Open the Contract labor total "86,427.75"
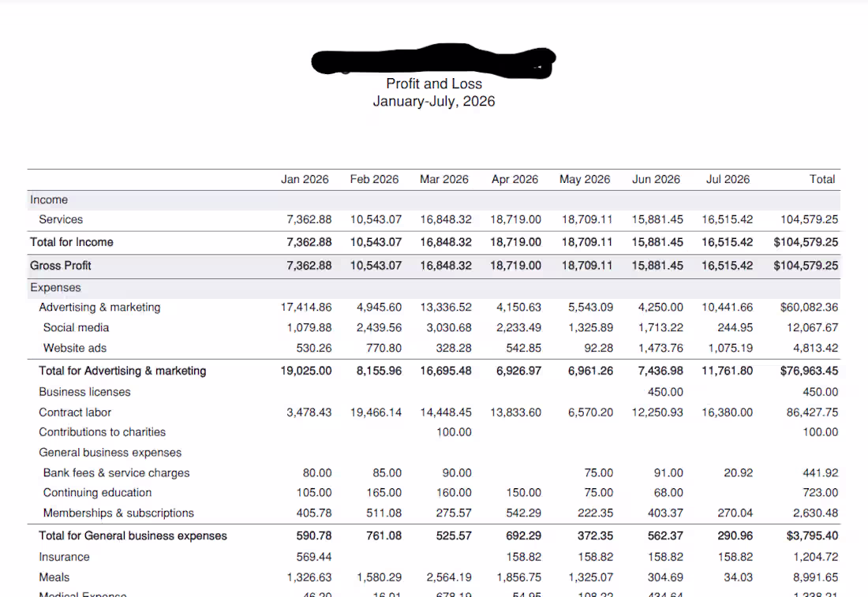Viewport: 868px width, 597px height. 812,412
